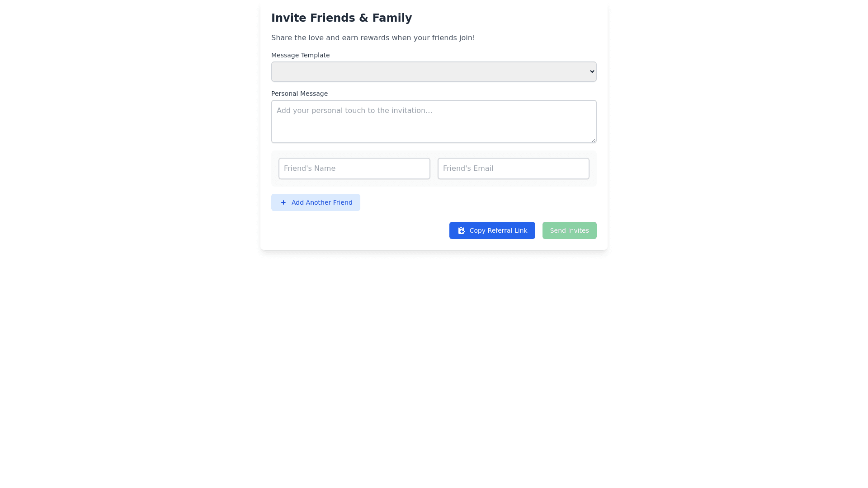Click the "Invite Friends & Family" heading
The width and height of the screenshot is (868, 488).
(x=341, y=18)
